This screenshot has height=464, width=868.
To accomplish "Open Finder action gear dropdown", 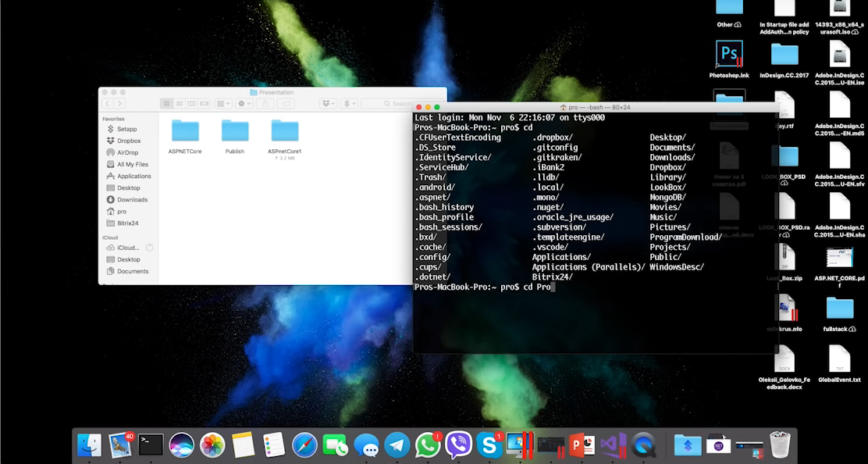I will click(244, 104).
